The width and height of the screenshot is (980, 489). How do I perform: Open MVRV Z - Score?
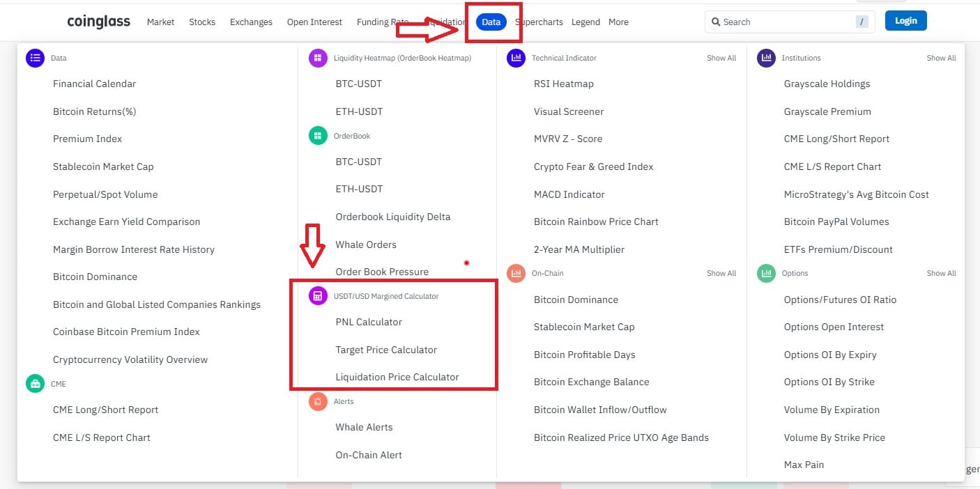click(568, 139)
